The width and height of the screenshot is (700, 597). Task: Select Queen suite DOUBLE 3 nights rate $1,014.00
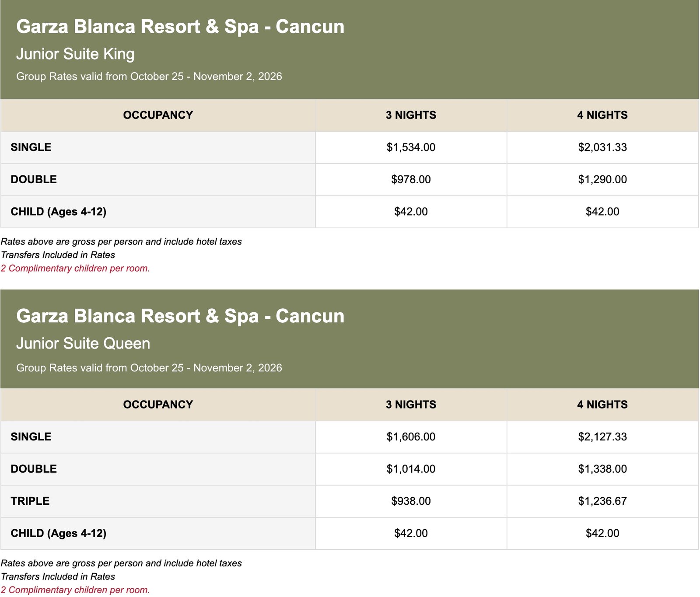(411, 469)
